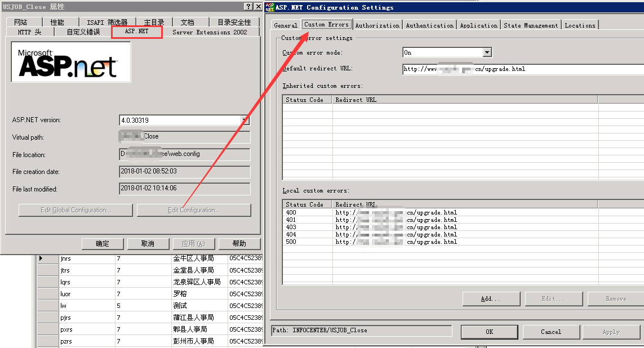Click the help question mark button in properties dialog
644x348 pixels.
pos(248,6)
